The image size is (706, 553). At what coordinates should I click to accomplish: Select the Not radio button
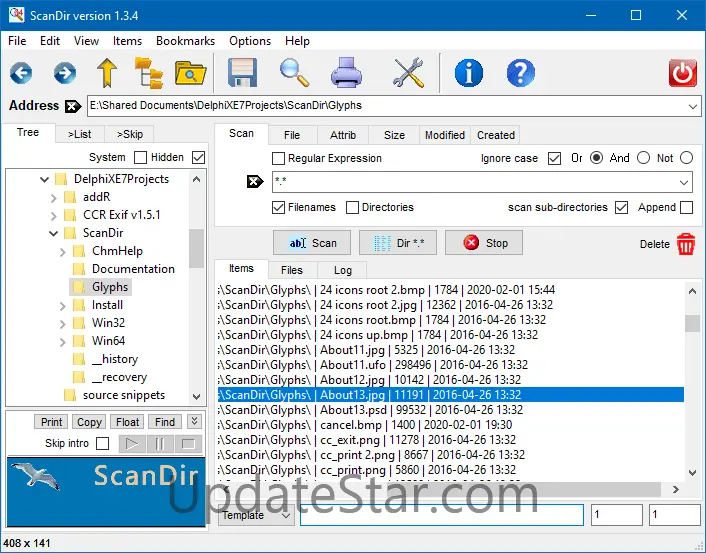tap(686, 158)
